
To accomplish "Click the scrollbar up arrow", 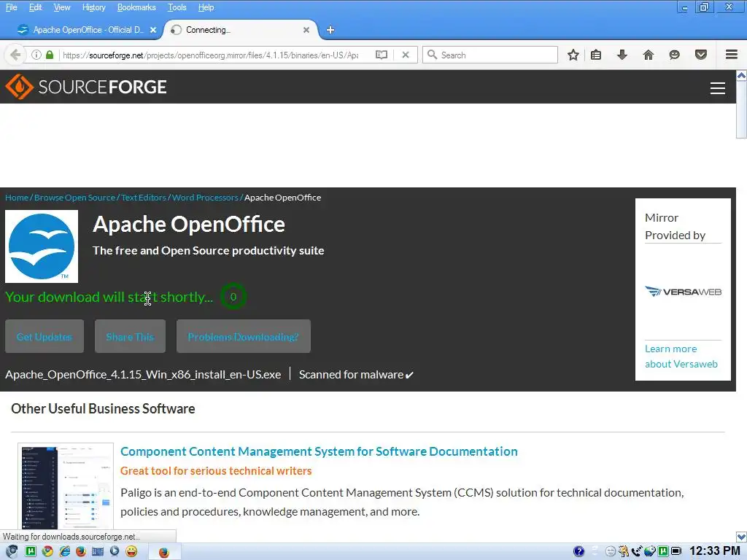I will [741, 75].
